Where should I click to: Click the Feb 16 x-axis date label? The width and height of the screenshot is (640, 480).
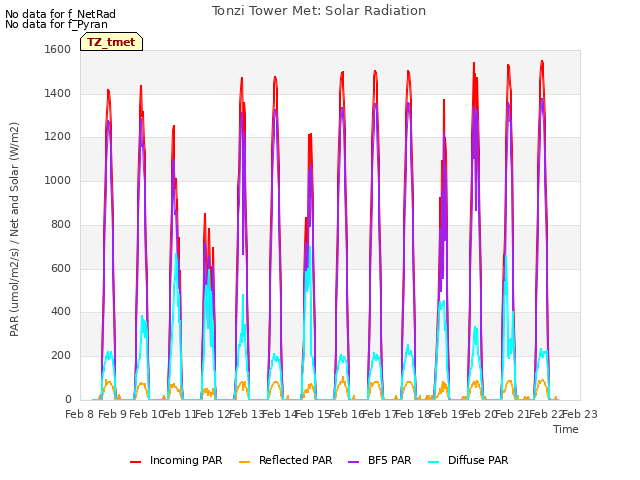pos(346,414)
